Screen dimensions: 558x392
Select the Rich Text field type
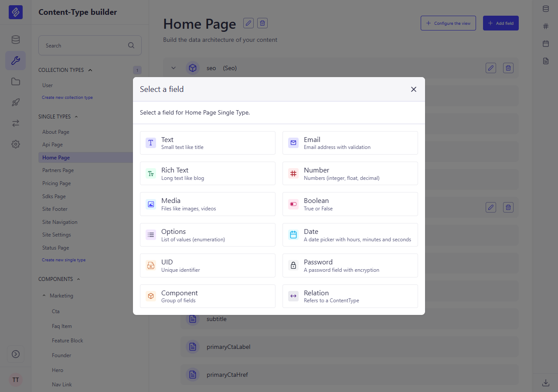point(208,173)
